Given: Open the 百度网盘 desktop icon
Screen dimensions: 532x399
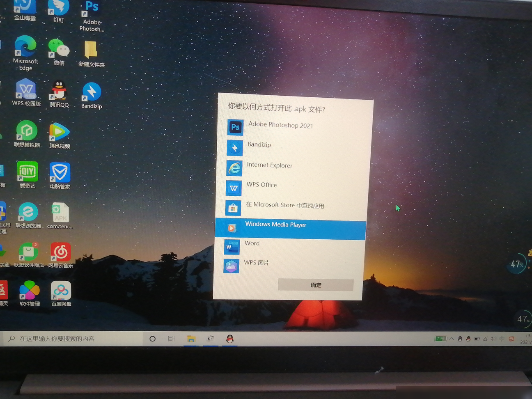Looking at the screenshot, I should (x=61, y=294).
